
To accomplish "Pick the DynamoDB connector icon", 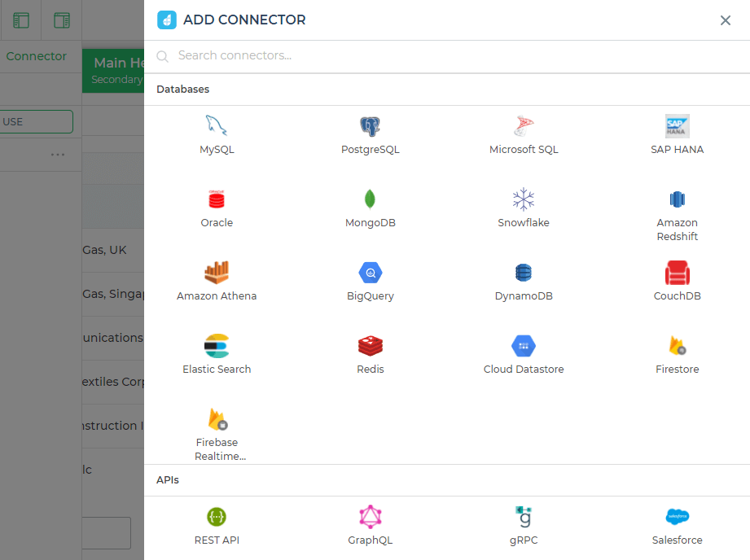I will [524, 273].
